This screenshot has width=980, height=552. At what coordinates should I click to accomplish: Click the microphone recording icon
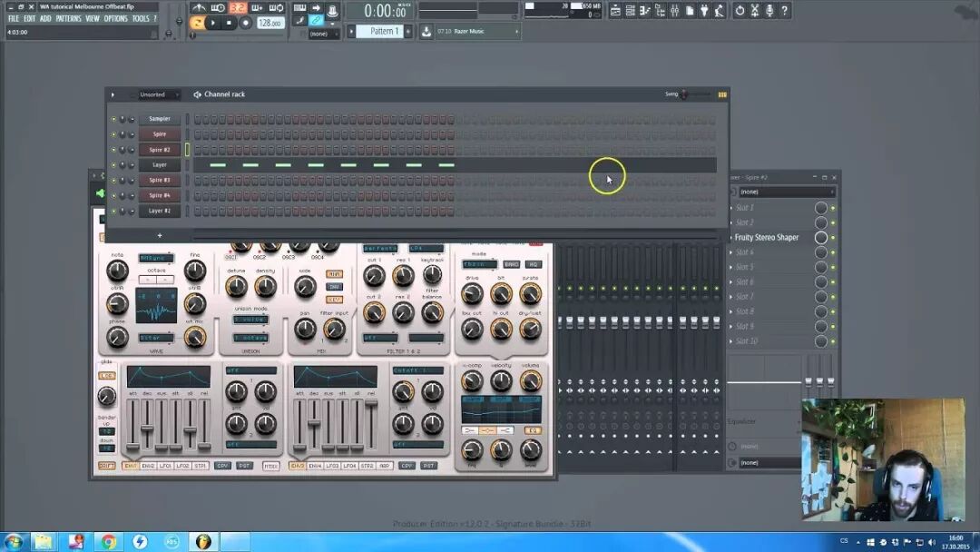tap(769, 11)
